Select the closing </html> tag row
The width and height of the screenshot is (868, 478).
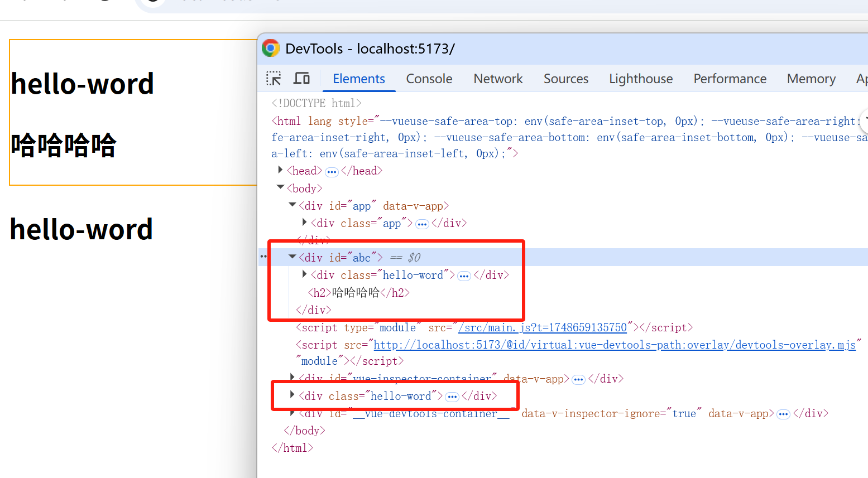click(x=292, y=448)
